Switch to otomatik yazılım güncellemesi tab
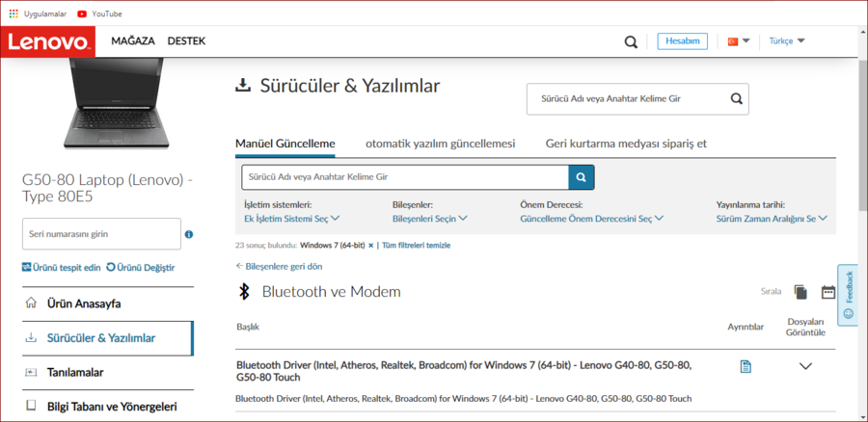The height and width of the screenshot is (422, 868). point(440,144)
